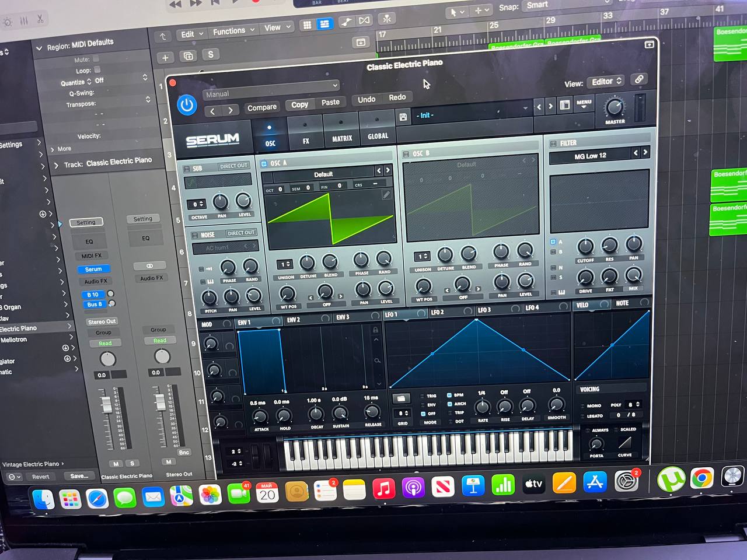Open Google Chrome in the Dock
This screenshot has width=747, height=560.
point(702,478)
